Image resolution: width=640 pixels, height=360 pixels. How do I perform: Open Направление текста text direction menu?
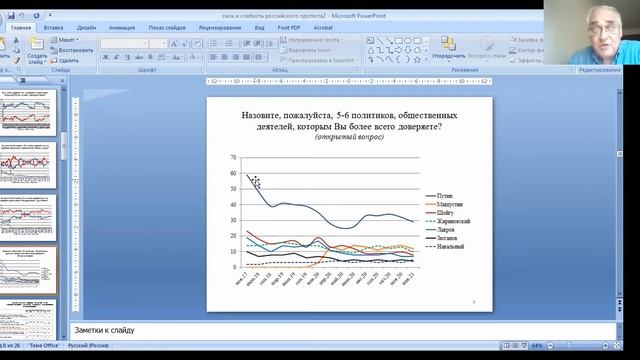click(312, 40)
